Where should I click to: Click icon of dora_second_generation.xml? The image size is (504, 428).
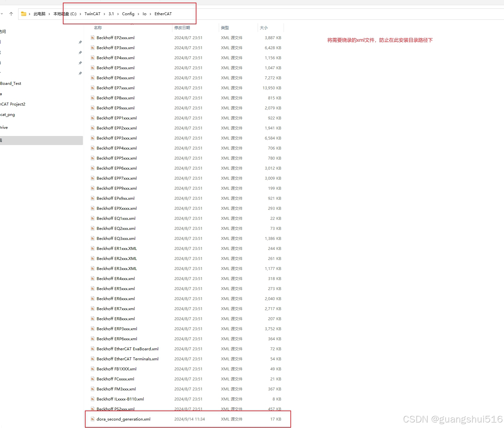click(93, 419)
